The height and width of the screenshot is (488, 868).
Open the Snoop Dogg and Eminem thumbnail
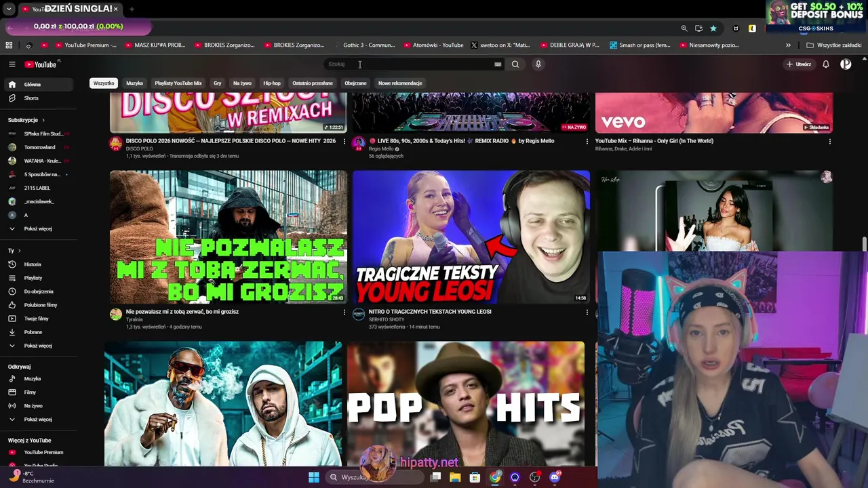tap(223, 404)
